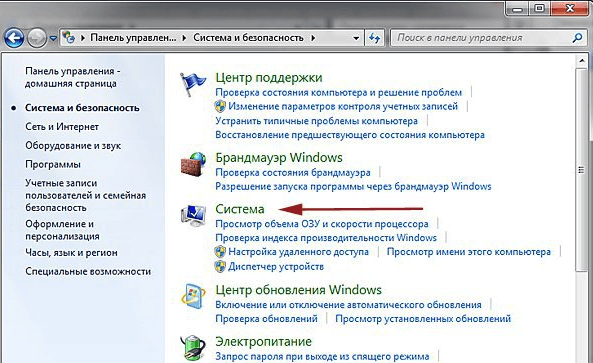Open the Оформление и персонализация category
This screenshot has width=593, height=363.
tap(62, 230)
